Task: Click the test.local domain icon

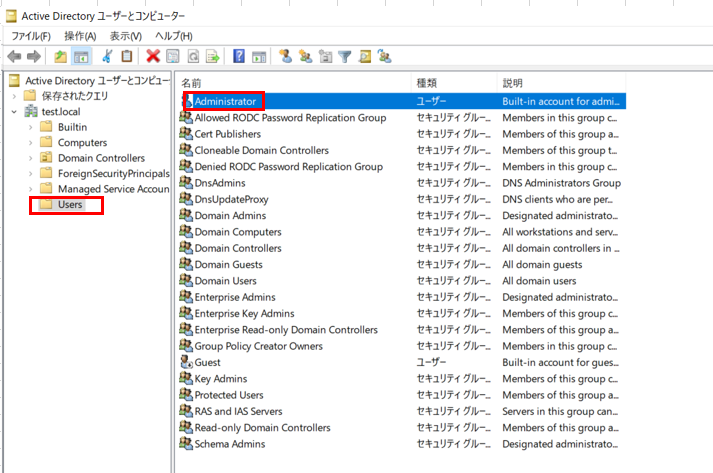Action: (31, 111)
